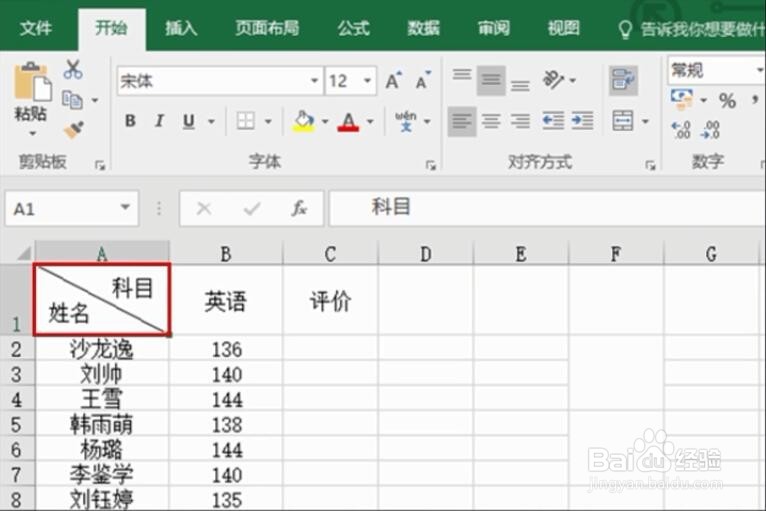
Task: Toggle bold formatting
Action: coord(130,121)
